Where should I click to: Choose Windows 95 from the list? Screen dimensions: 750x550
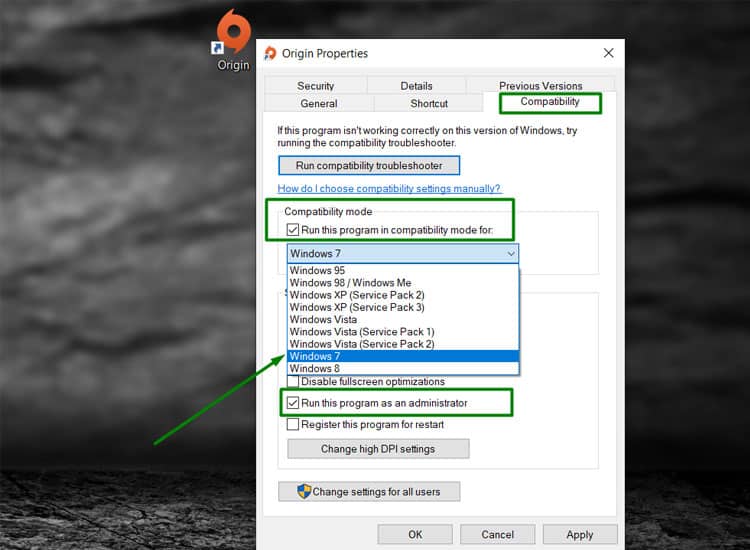tap(403, 270)
